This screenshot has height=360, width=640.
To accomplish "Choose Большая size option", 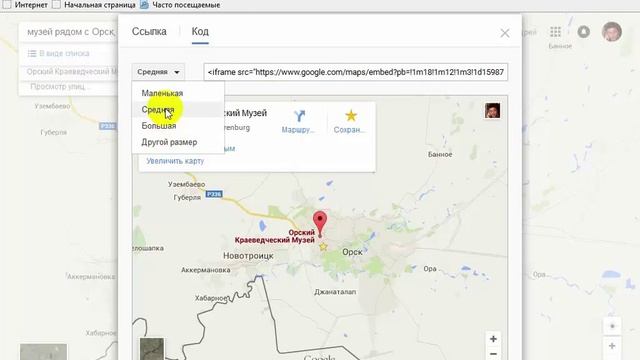I will coord(159,126).
